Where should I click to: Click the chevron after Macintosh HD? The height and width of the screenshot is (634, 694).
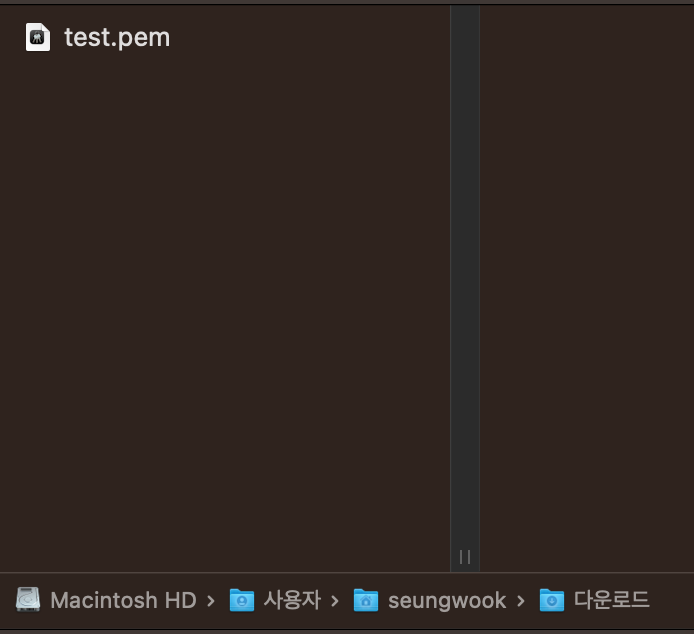pos(211,601)
